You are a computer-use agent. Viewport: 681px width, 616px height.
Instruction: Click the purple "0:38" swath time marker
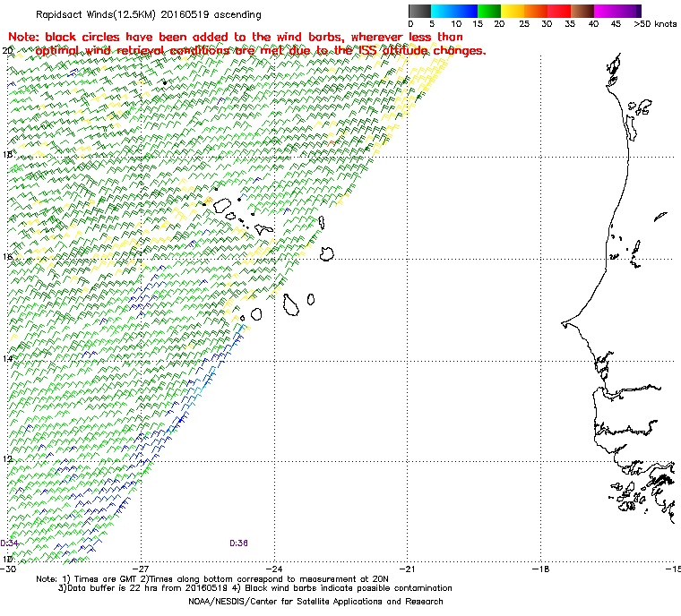[x=238, y=543]
